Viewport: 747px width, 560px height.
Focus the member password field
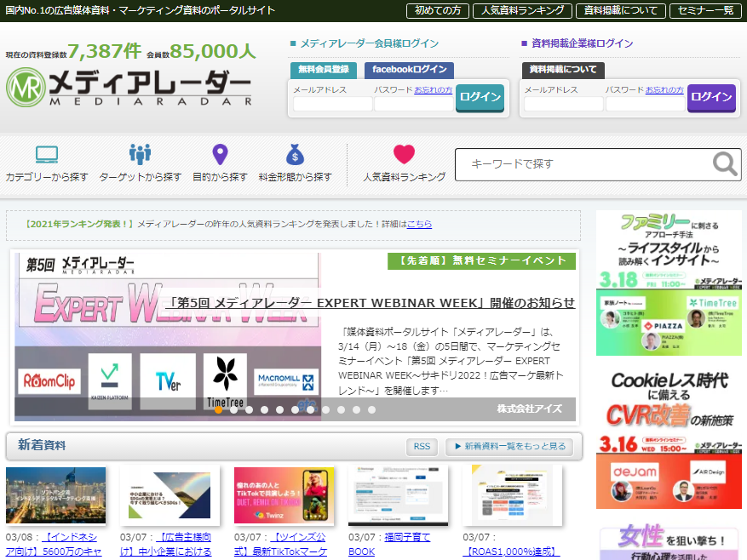[x=413, y=104]
